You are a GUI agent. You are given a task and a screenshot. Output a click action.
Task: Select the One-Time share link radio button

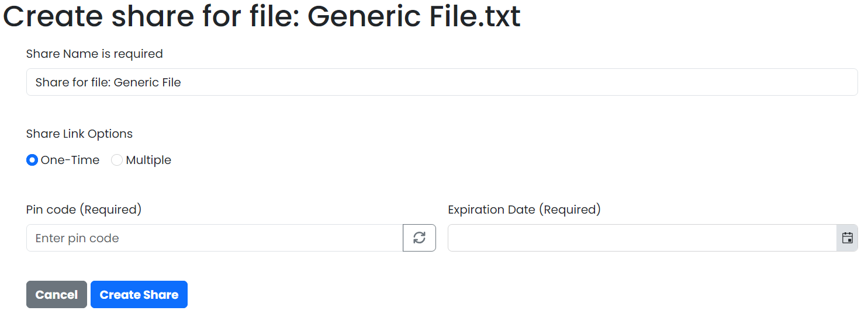click(32, 160)
